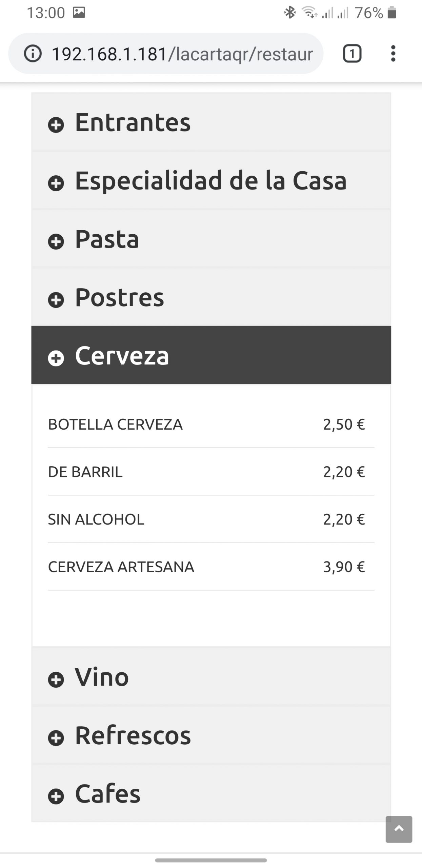This screenshot has width=422, height=868.
Task: Click the plus icon beside Vino
Action: [x=56, y=680]
